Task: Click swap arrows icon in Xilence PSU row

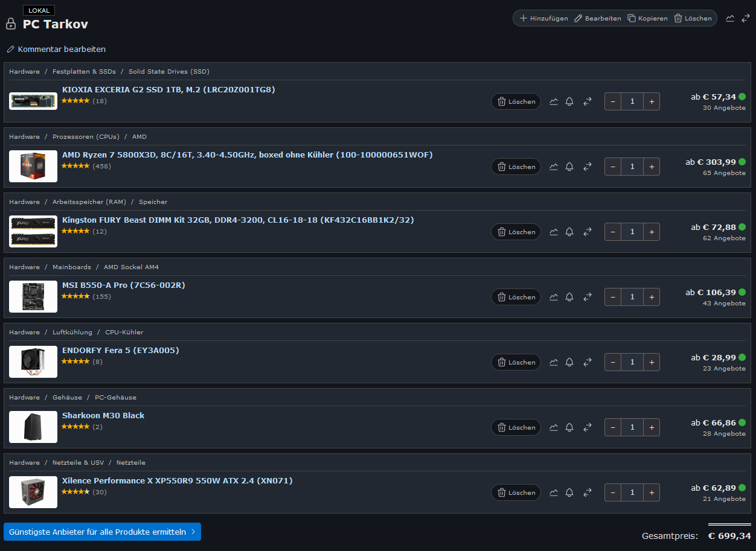Action: 588,492
